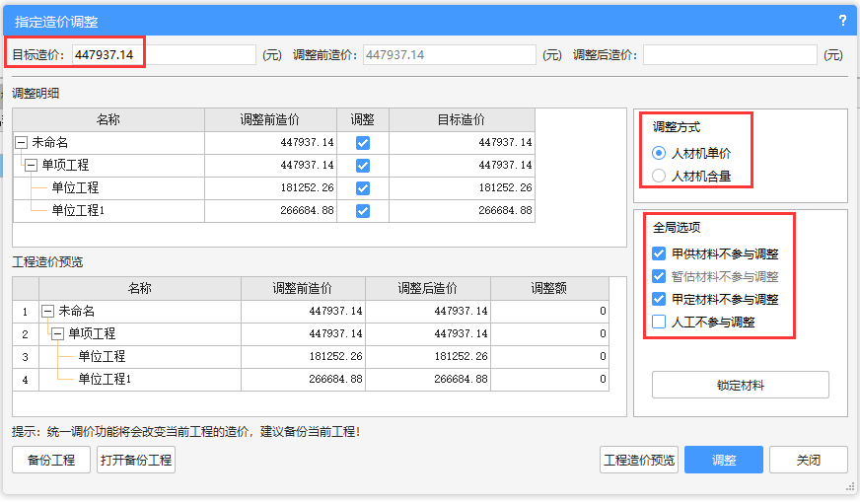Click the help question mark icon
860x504 pixels.
click(842, 20)
